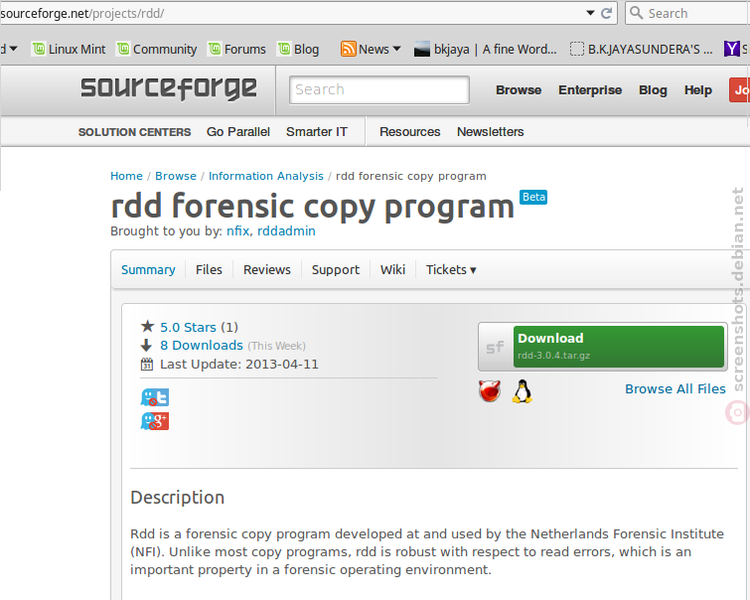Open the 5.0 Stars reviews link
Screen dimensions: 750x600
coord(188,327)
